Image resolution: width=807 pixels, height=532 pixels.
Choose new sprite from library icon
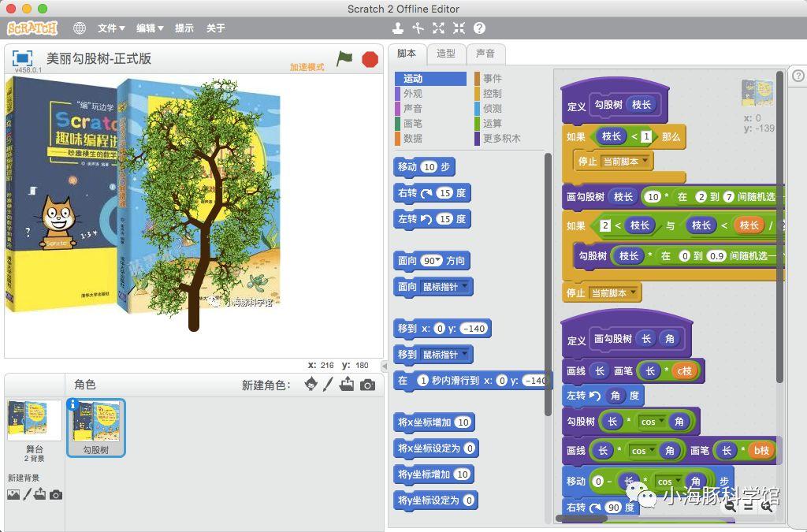coord(311,385)
